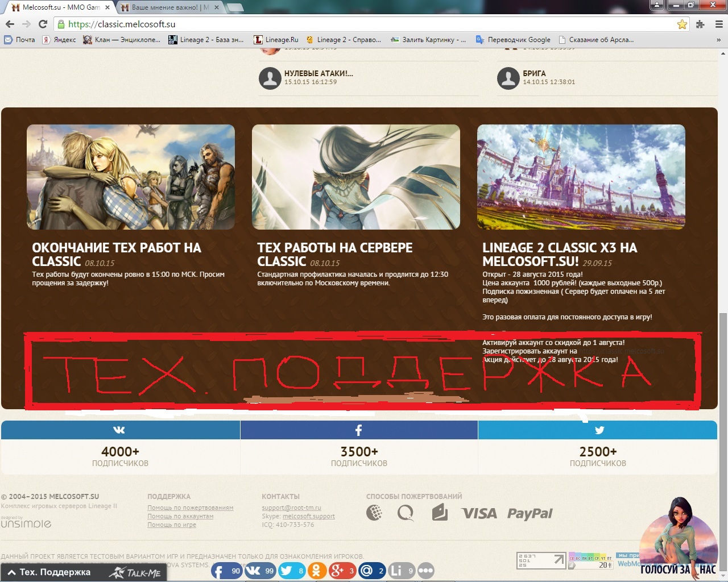Open Переводчик Google bookmark
The width and height of the screenshot is (728, 582).
point(513,40)
